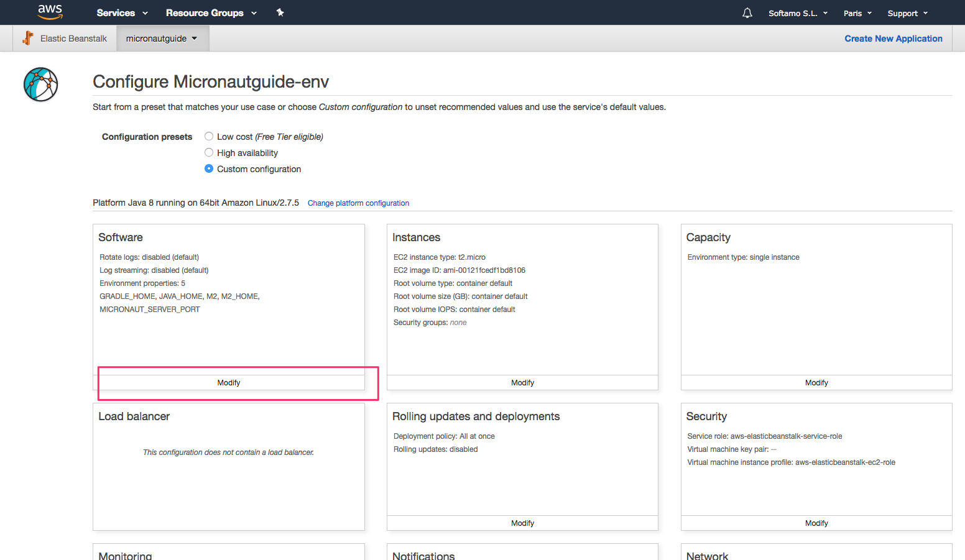The width and height of the screenshot is (965, 560).
Task: Click the Elastic Beanstalk service icon
Action: (x=28, y=39)
